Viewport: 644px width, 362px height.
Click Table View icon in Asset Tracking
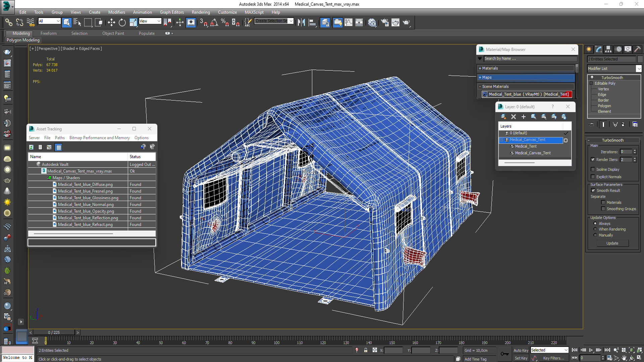[59, 147]
